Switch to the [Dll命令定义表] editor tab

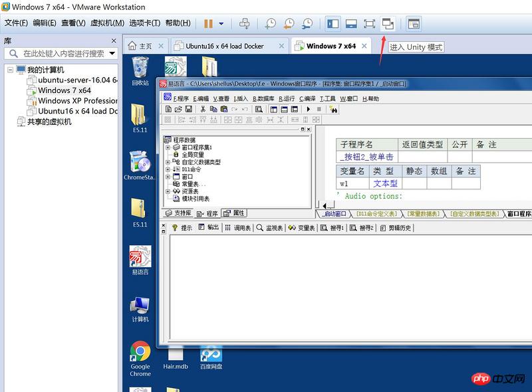click(x=376, y=214)
